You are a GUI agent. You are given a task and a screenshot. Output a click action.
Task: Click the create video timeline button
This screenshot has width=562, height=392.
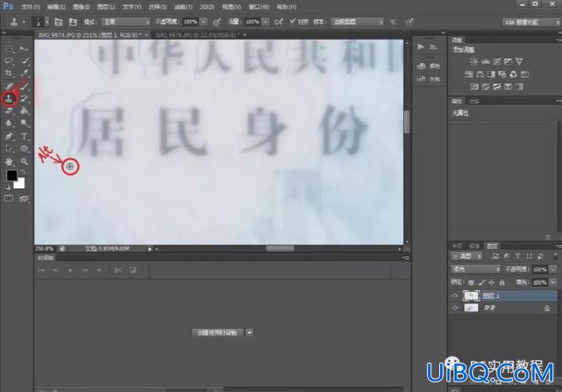pos(218,333)
